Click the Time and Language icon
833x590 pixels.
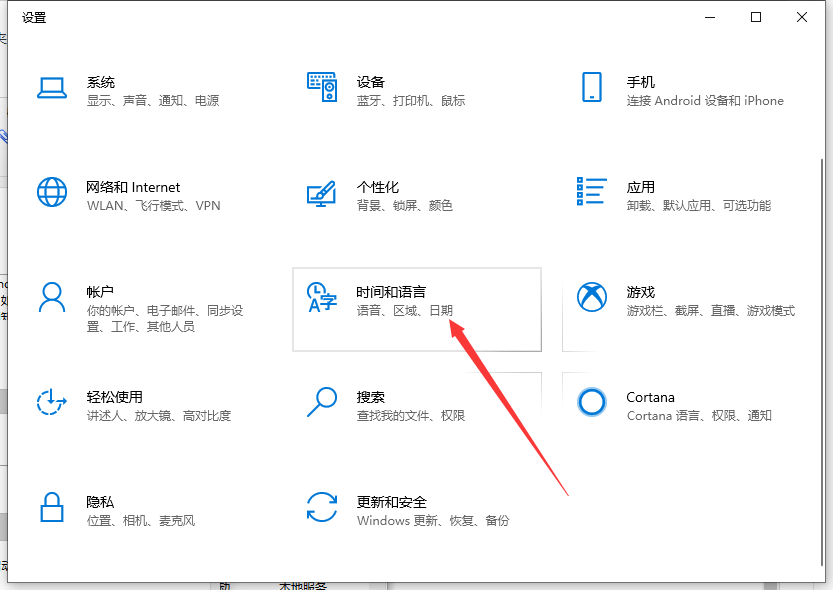[322, 297]
